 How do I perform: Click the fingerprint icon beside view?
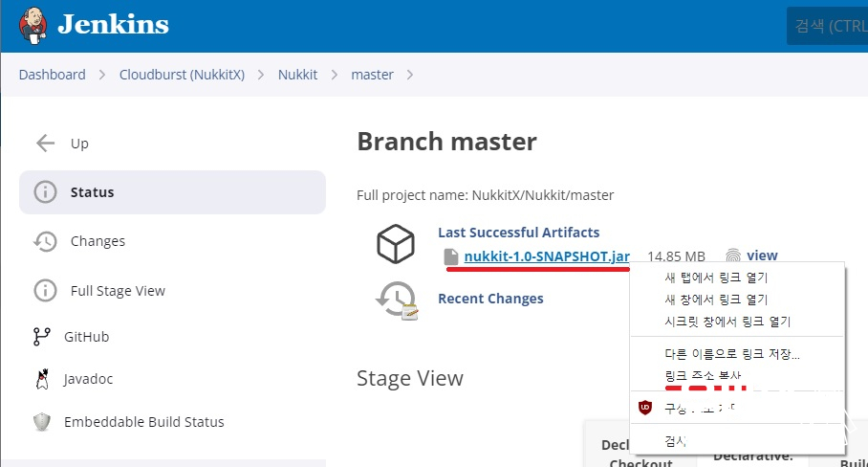point(733,256)
